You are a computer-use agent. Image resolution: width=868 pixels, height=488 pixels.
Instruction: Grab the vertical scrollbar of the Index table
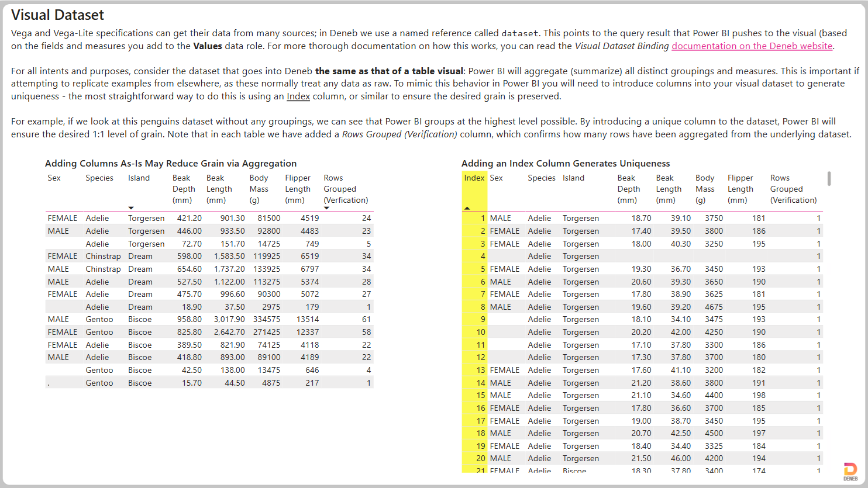[x=828, y=178]
